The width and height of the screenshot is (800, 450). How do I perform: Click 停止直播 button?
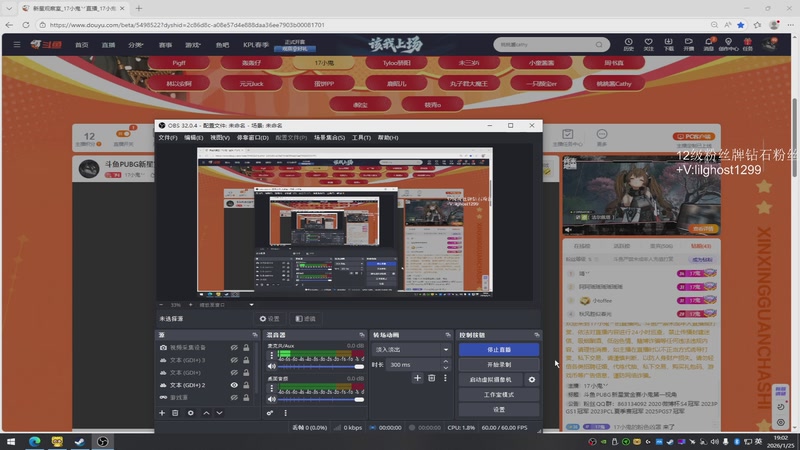(x=499, y=349)
